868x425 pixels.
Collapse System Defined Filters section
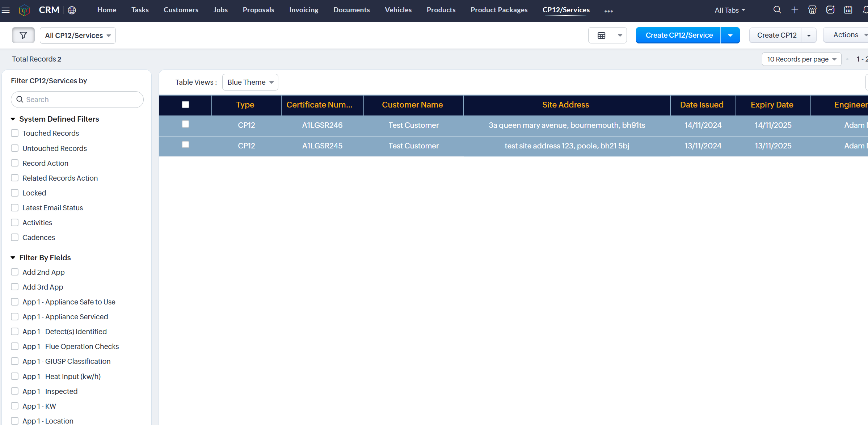13,119
